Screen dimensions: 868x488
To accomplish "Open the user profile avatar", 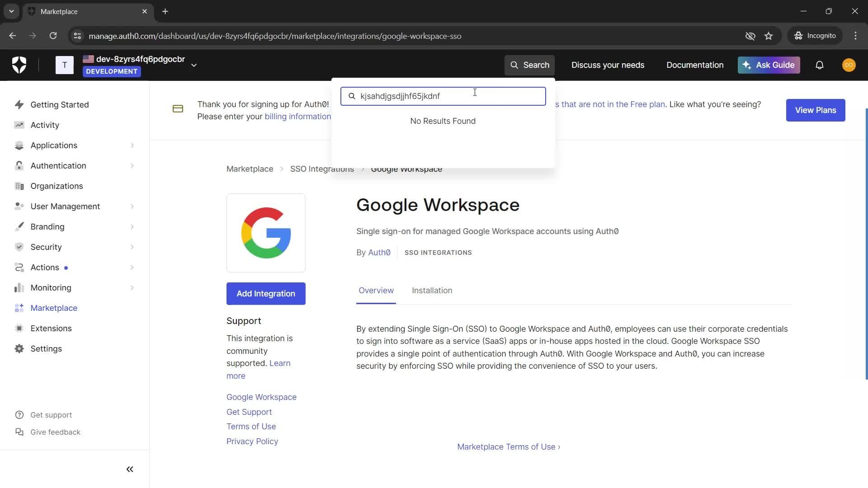I will pyautogui.click(x=849, y=65).
